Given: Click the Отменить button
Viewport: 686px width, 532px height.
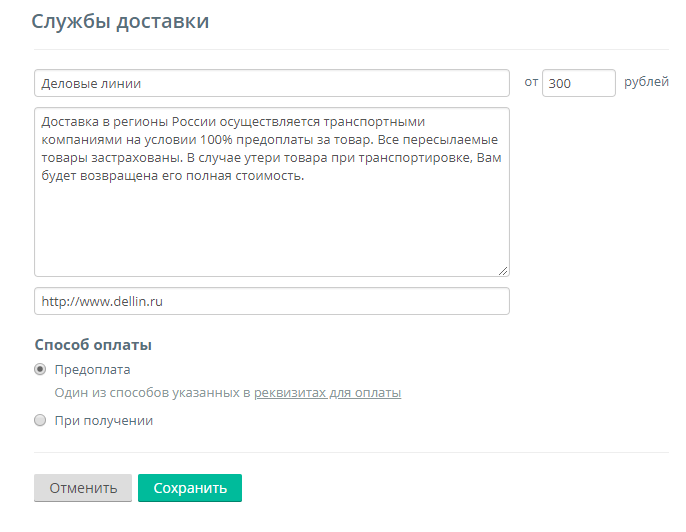Looking at the screenshot, I should [83, 488].
